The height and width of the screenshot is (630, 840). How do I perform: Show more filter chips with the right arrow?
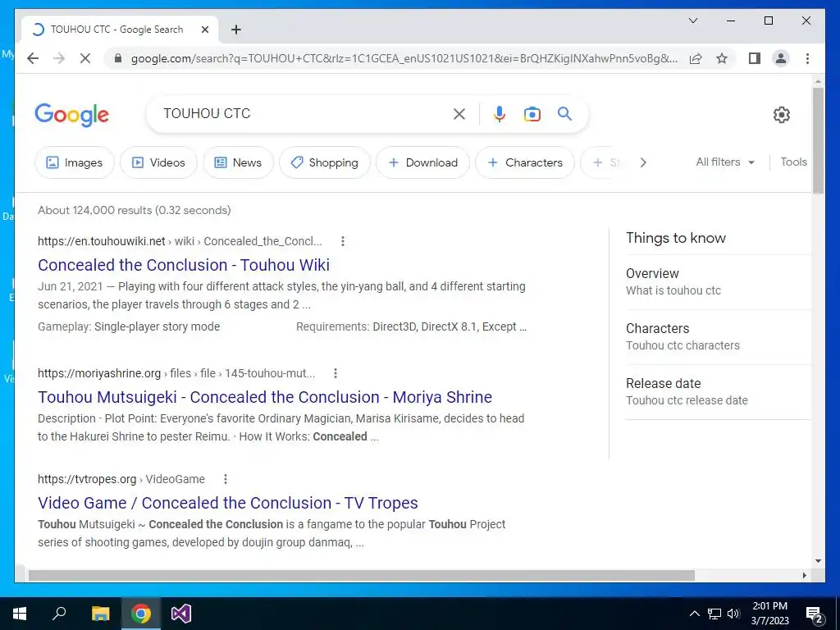(x=643, y=162)
